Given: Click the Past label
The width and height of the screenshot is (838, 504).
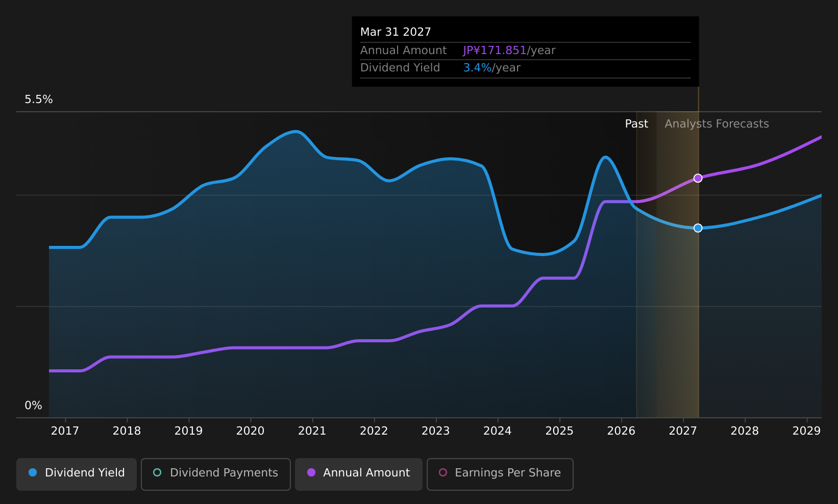Looking at the screenshot, I should 636,124.
